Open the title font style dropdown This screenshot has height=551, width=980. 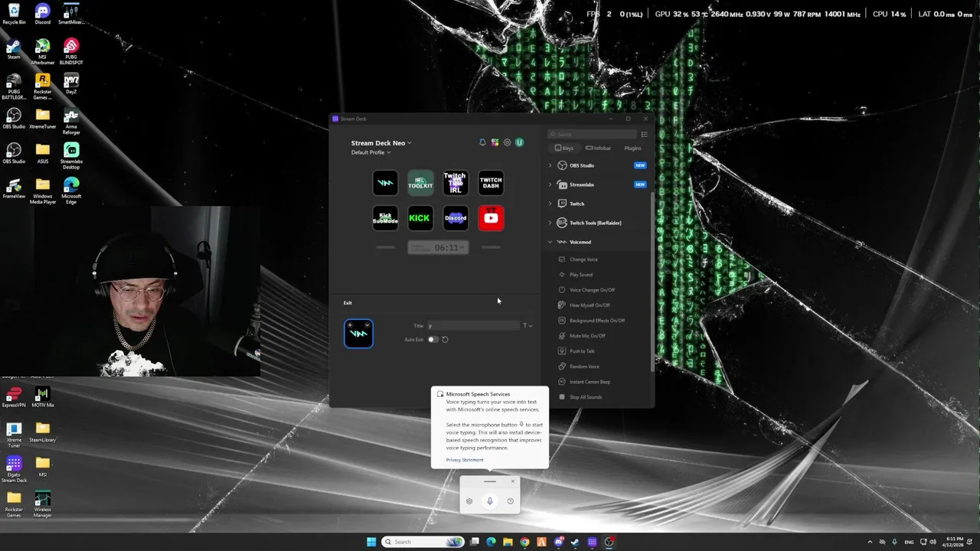pos(528,326)
